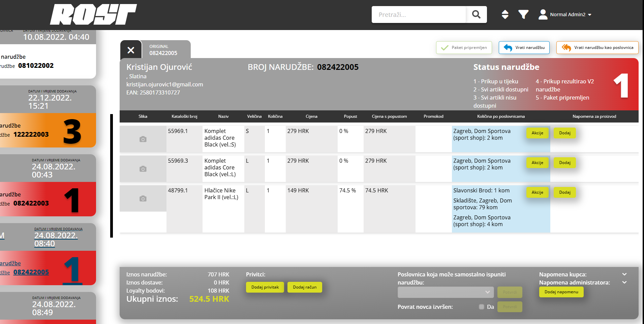Screen dimensions: 644x324
Task: Click Akcije for item 55969.1
Action: point(538,133)
